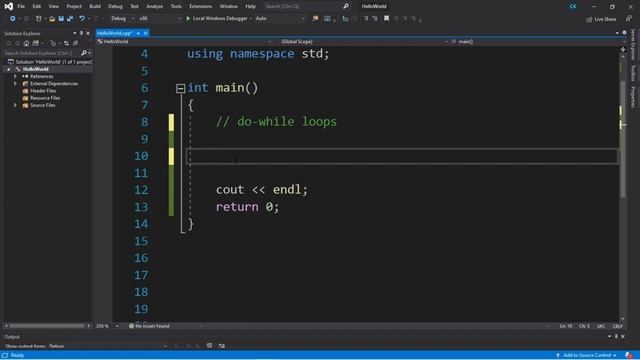The height and width of the screenshot is (360, 640).
Task: Close the HelloWorld.cpp tab
Action: point(146,33)
